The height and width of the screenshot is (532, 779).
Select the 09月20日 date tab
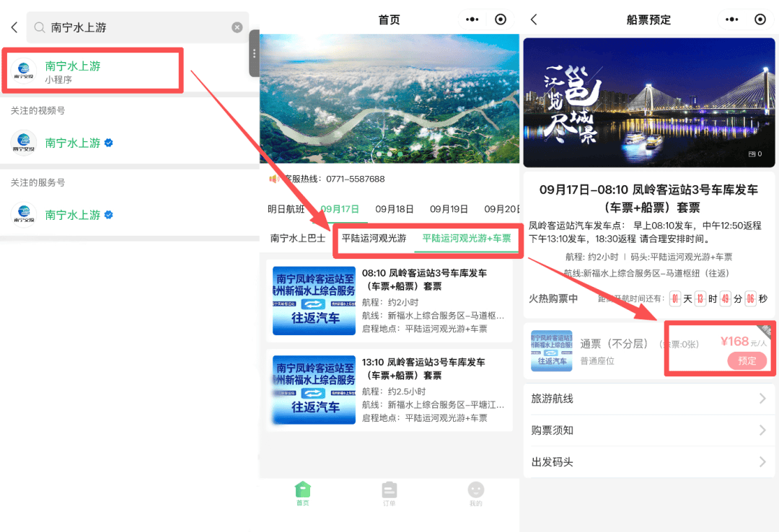tap(502, 209)
